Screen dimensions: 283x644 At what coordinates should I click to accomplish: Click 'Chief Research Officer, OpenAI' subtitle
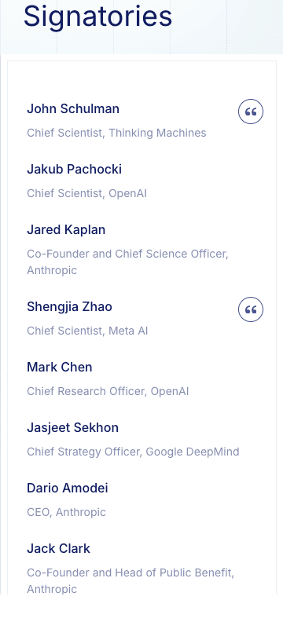coord(108,391)
